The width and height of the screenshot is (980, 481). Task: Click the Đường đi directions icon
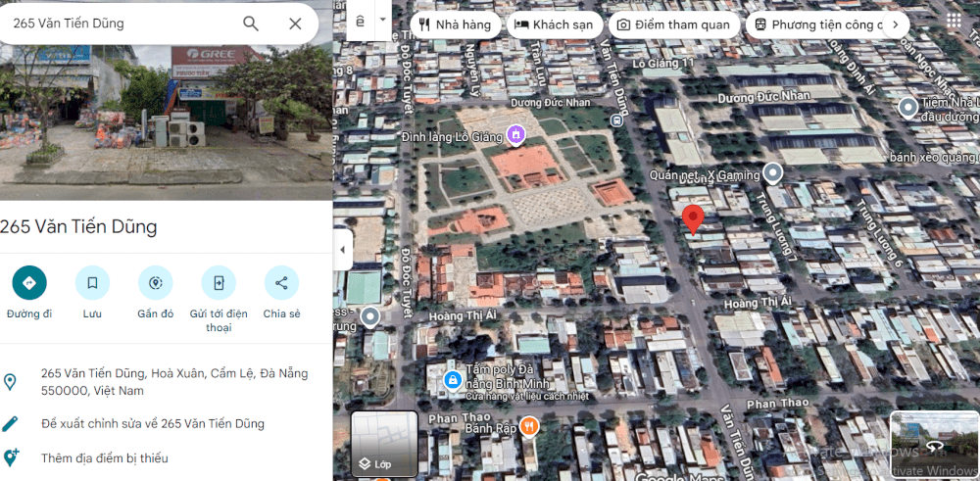click(x=29, y=283)
